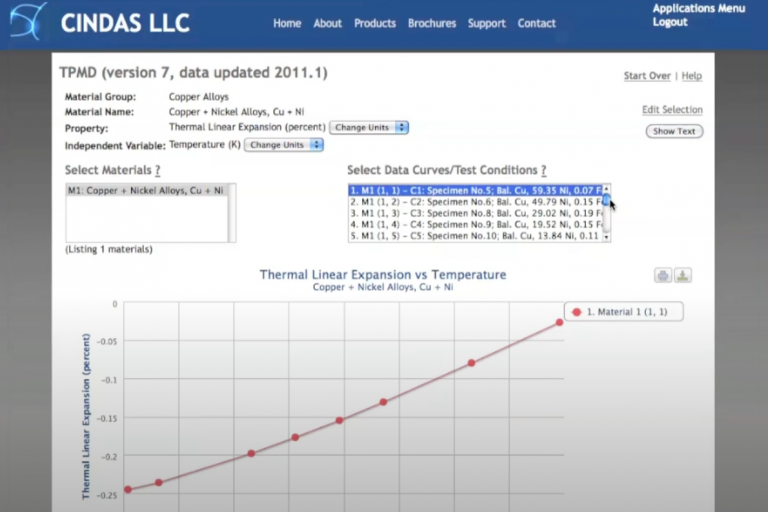
Task: Click the red legend marker for Material 1
Action: pos(576,312)
